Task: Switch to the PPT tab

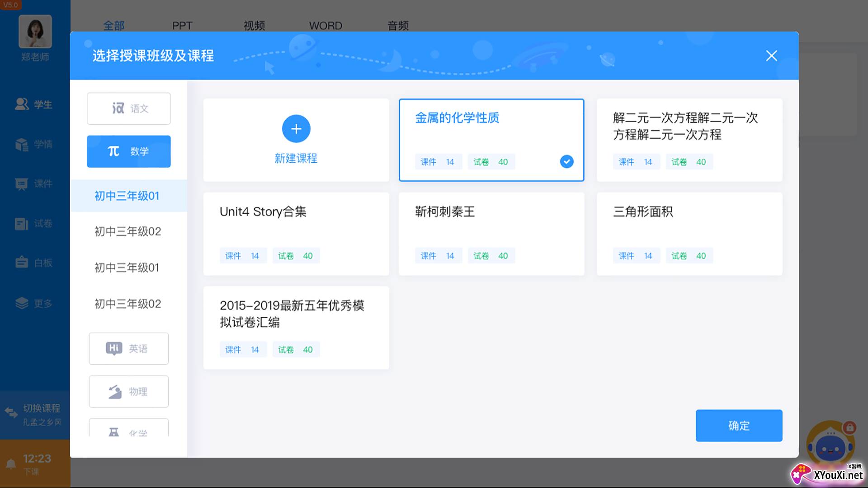Action: coord(182,26)
